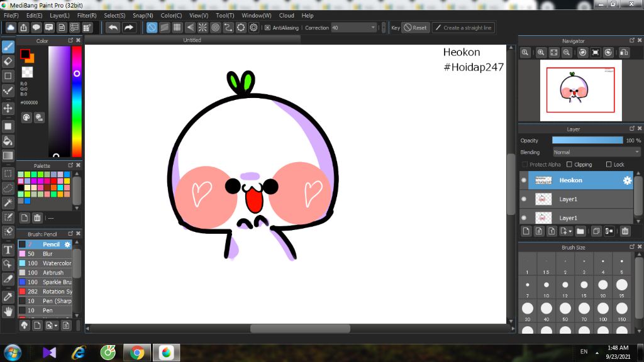The height and width of the screenshot is (362, 644).
Task: Switch to the Untitled canvas tab
Action: [x=192, y=40]
